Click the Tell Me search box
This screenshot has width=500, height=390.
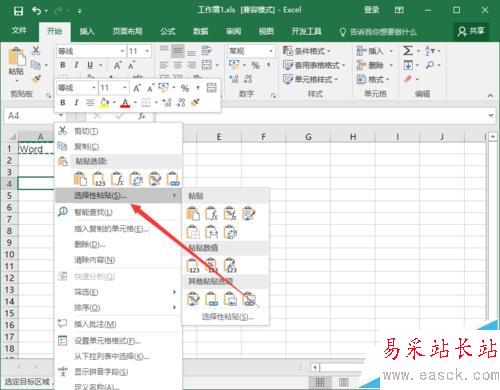pyautogui.click(x=378, y=32)
